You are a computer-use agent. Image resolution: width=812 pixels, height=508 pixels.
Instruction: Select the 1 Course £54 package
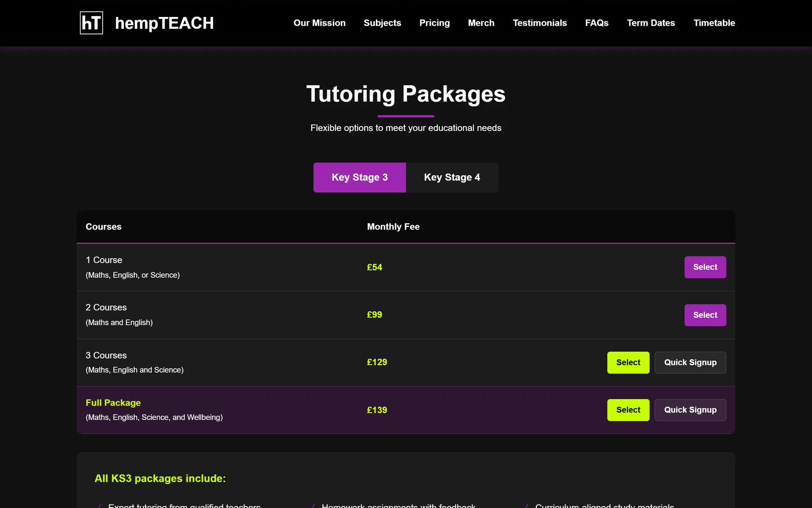pos(705,267)
